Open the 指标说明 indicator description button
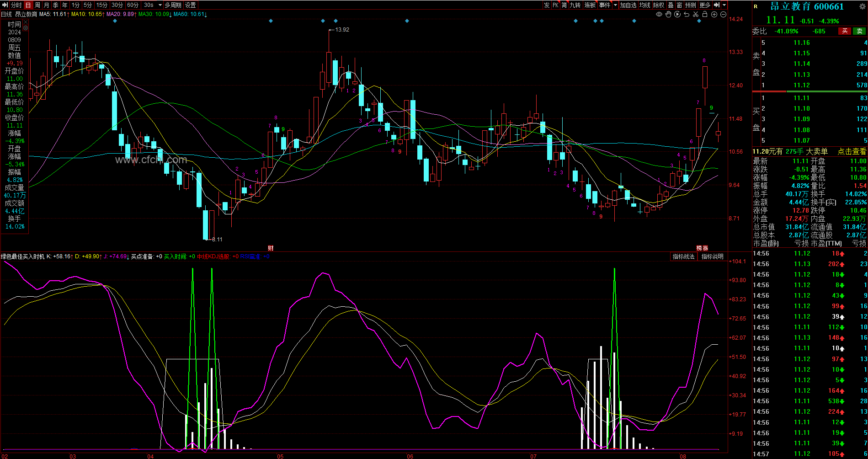Screen dimensions: 868x459 [x=713, y=256]
